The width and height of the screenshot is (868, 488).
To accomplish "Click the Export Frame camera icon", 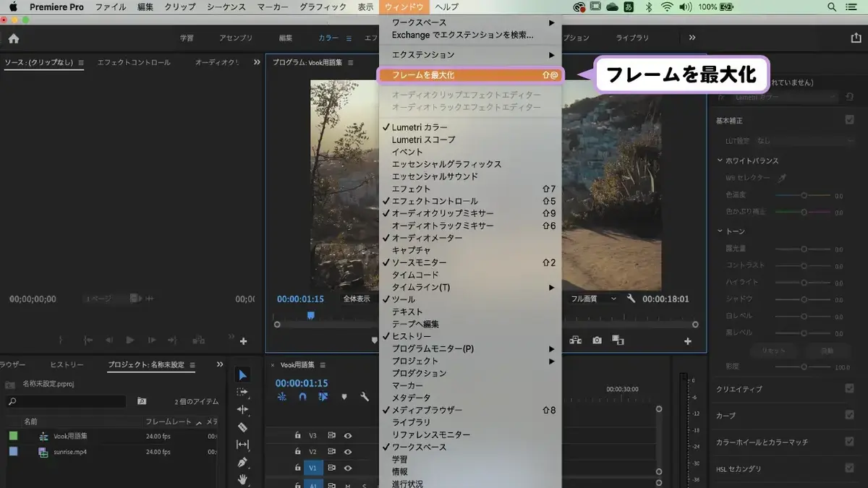I will tap(597, 341).
